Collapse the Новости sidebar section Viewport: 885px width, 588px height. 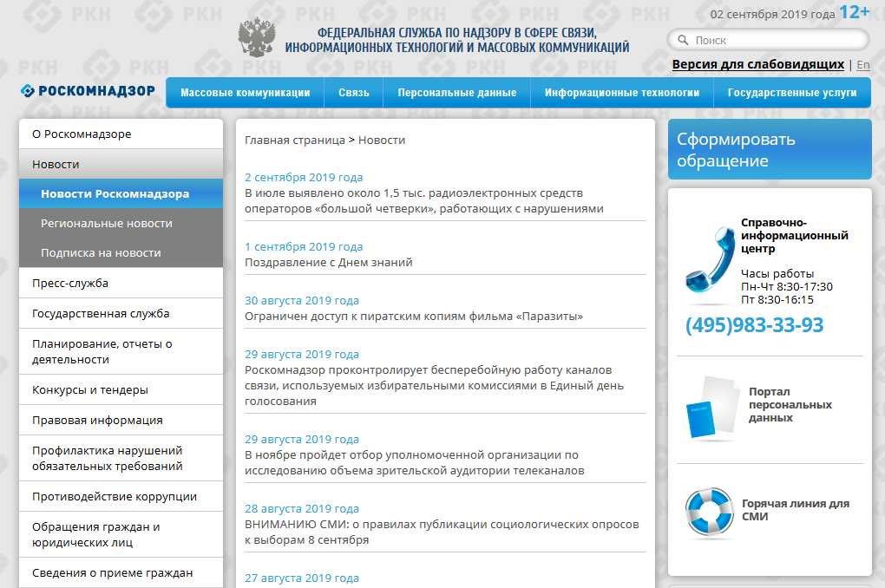pos(121,164)
